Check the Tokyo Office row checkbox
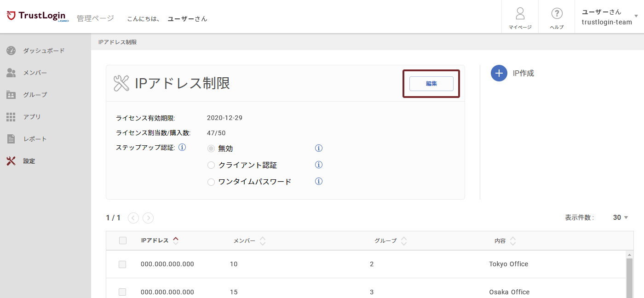The height and width of the screenshot is (298, 644). tap(122, 264)
